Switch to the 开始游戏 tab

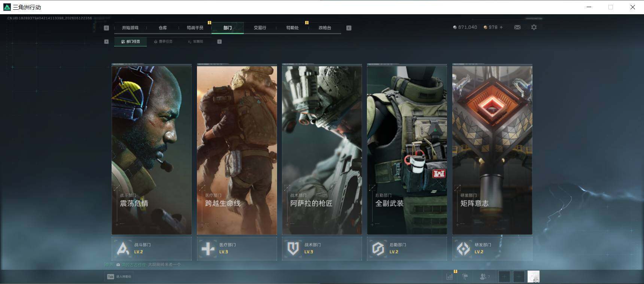(130, 28)
